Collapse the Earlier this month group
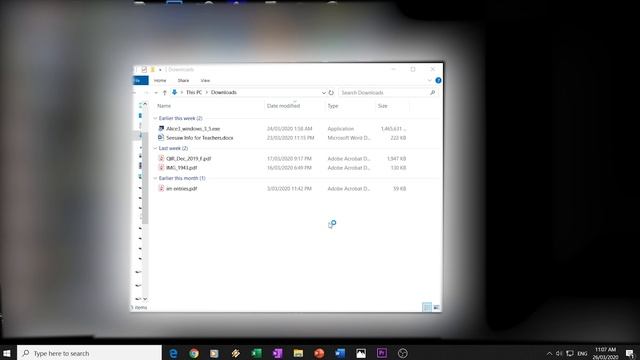This screenshot has width=640, height=360. pyautogui.click(x=155, y=178)
